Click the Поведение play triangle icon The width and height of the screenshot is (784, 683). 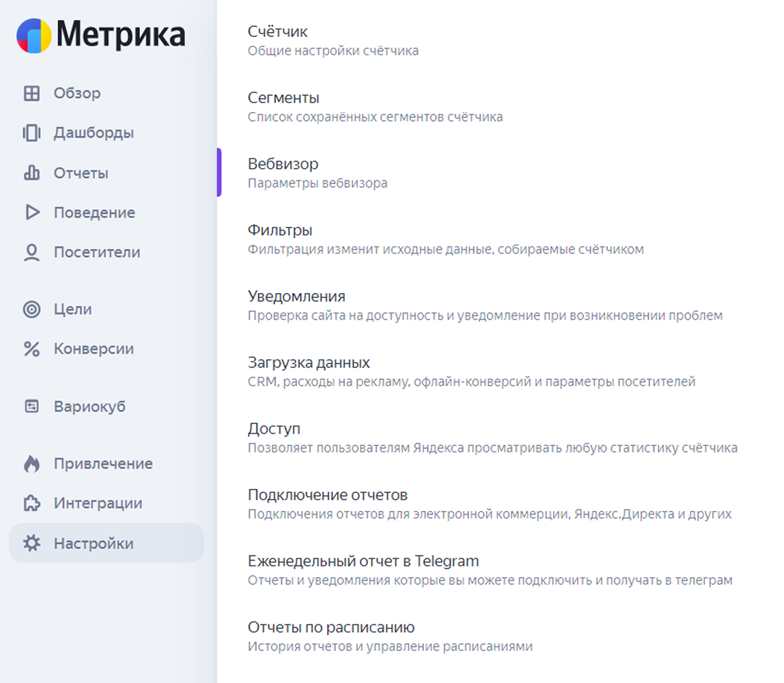[x=32, y=212]
